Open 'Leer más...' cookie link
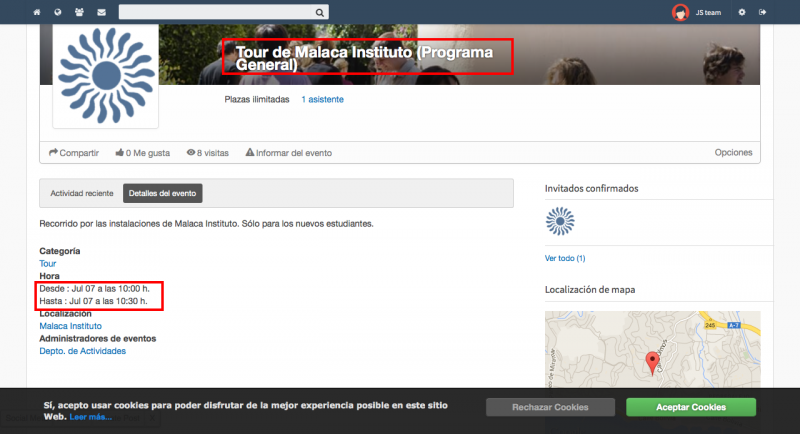This screenshot has width=800, height=434. (91, 417)
